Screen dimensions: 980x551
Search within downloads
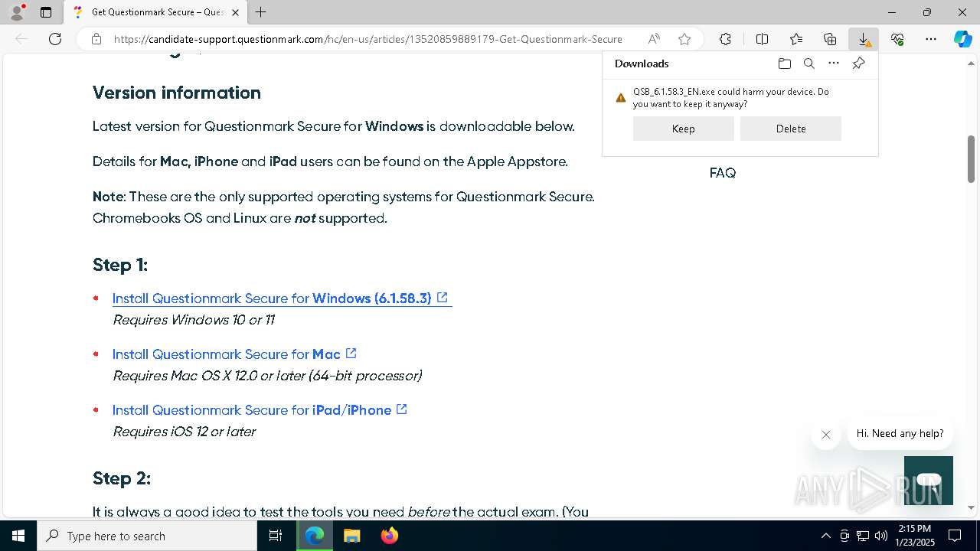click(809, 64)
